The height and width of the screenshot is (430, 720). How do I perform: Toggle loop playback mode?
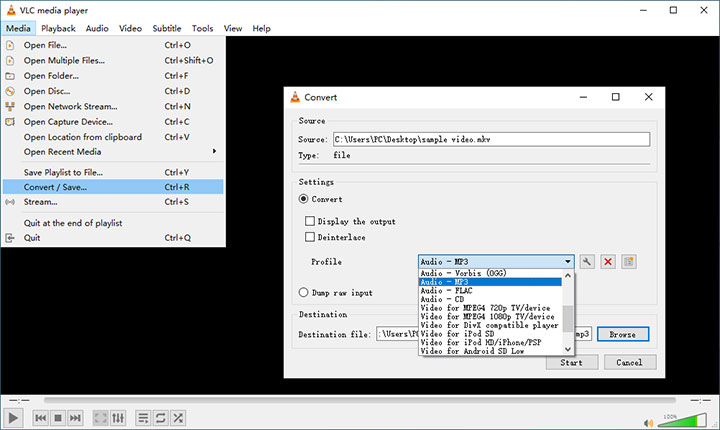click(x=161, y=418)
